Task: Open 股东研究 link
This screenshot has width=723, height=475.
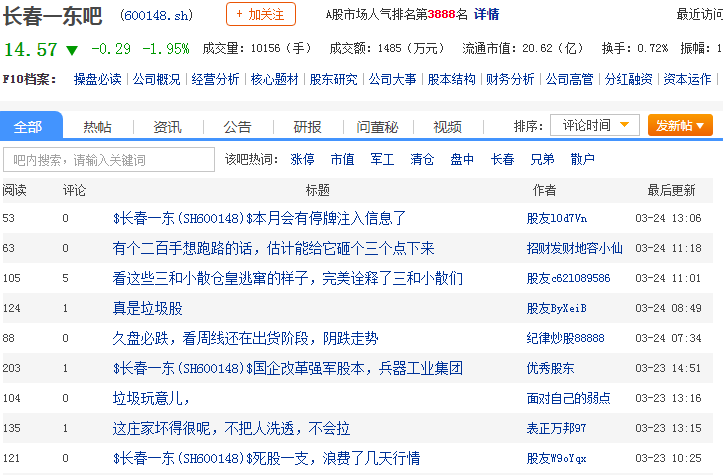Action: pos(333,79)
